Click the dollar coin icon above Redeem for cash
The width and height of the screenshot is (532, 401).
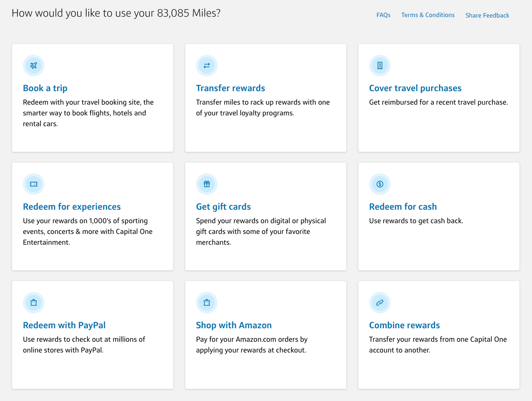coord(380,184)
